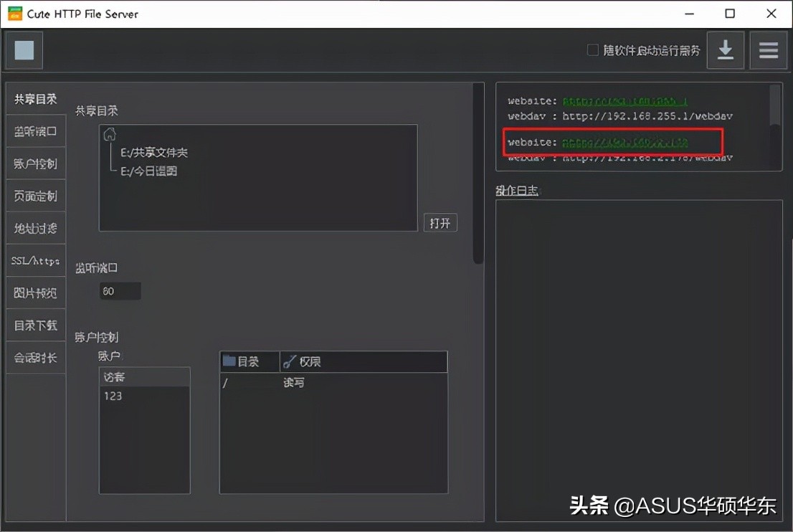The height and width of the screenshot is (532, 793).
Task: Click the server start/stop icon
Action: click(x=24, y=50)
